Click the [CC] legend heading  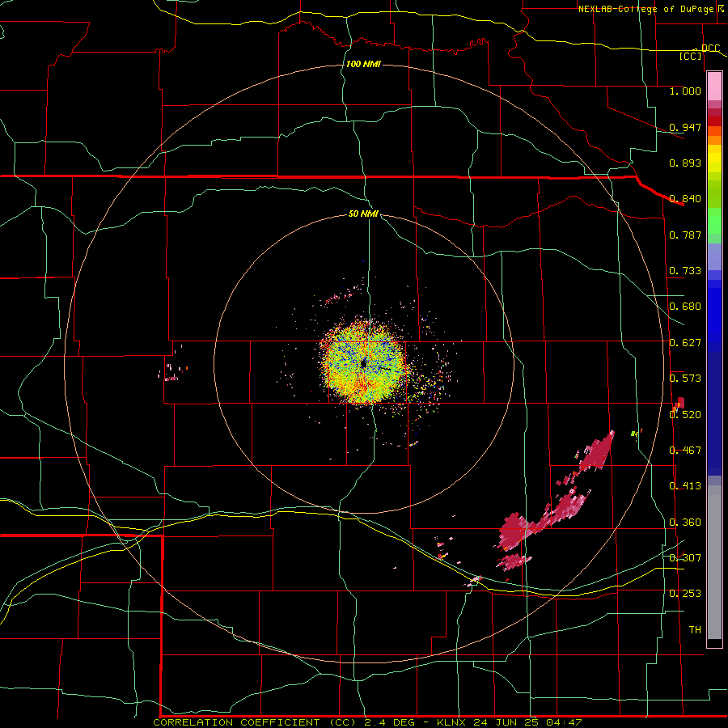(x=691, y=56)
